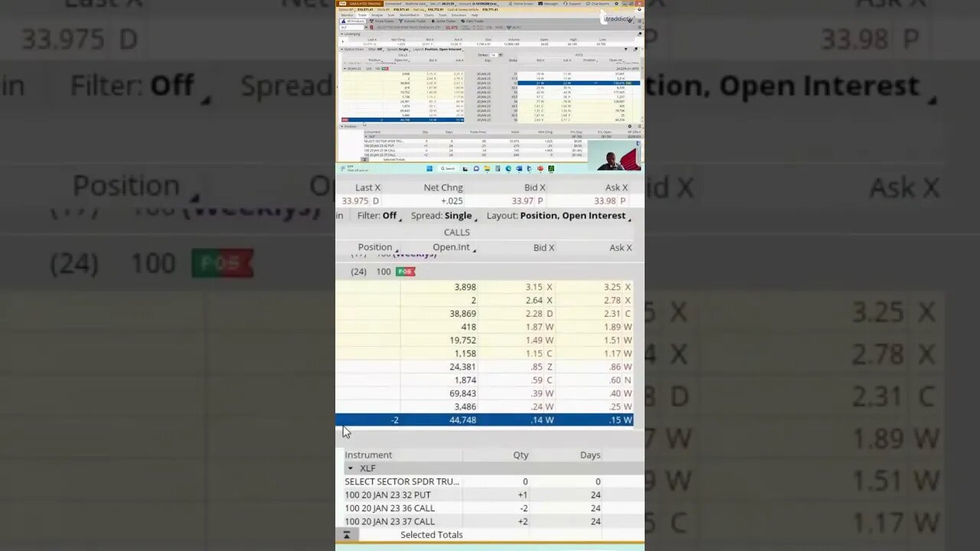Image resolution: width=980 pixels, height=551 pixels.
Task: Click the 3.15 X bid in the enlarged chain
Action: (539, 287)
